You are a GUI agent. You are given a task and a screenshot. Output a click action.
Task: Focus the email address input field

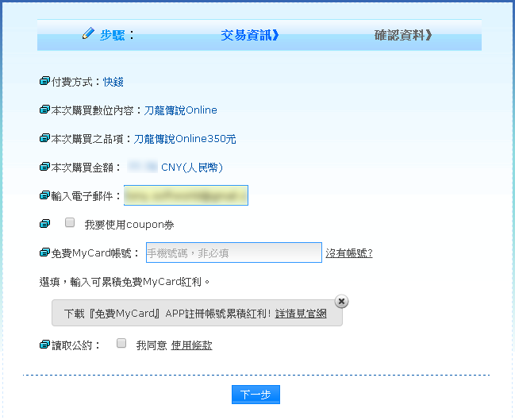click(186, 195)
